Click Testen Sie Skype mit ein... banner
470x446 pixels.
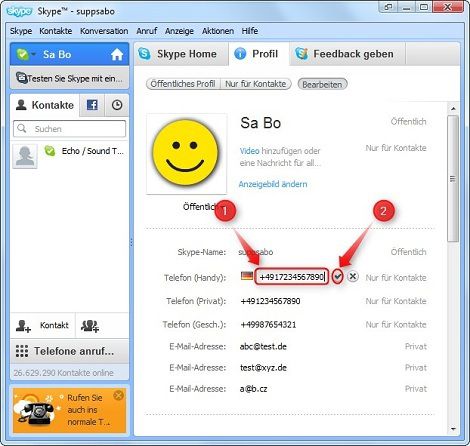tap(69, 78)
